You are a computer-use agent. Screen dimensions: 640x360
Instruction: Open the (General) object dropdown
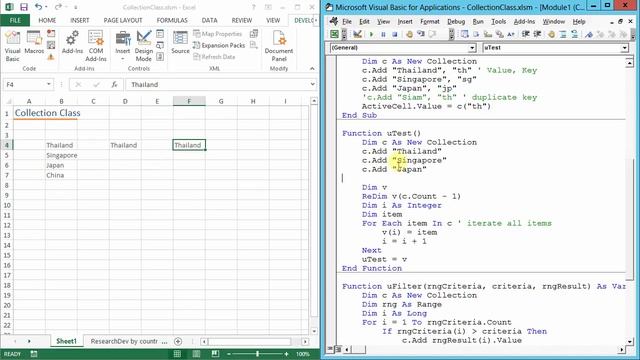pos(472,48)
